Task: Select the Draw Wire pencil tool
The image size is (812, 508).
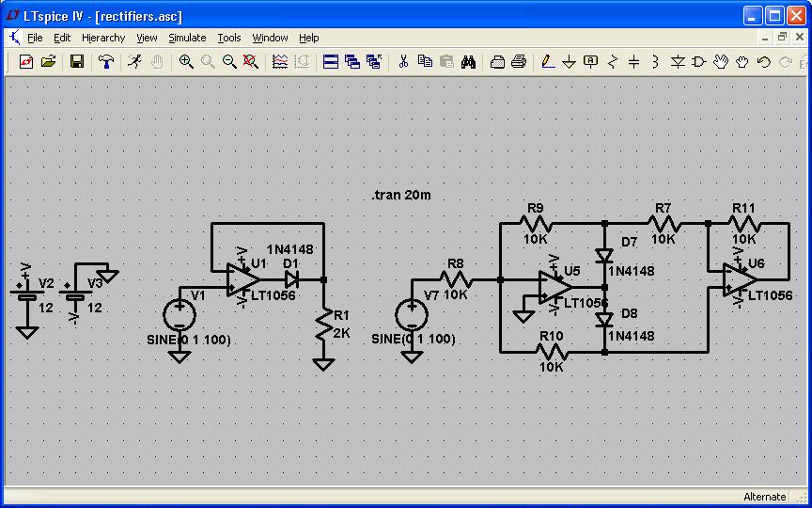Action: [547, 62]
